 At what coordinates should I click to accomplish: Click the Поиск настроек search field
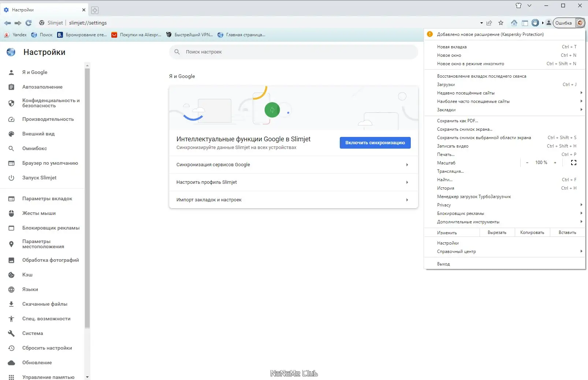pyautogui.click(x=293, y=52)
